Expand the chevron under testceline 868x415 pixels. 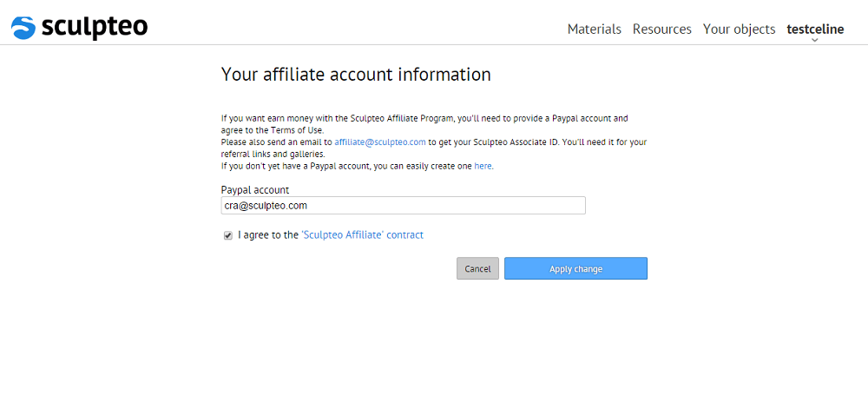(815, 40)
